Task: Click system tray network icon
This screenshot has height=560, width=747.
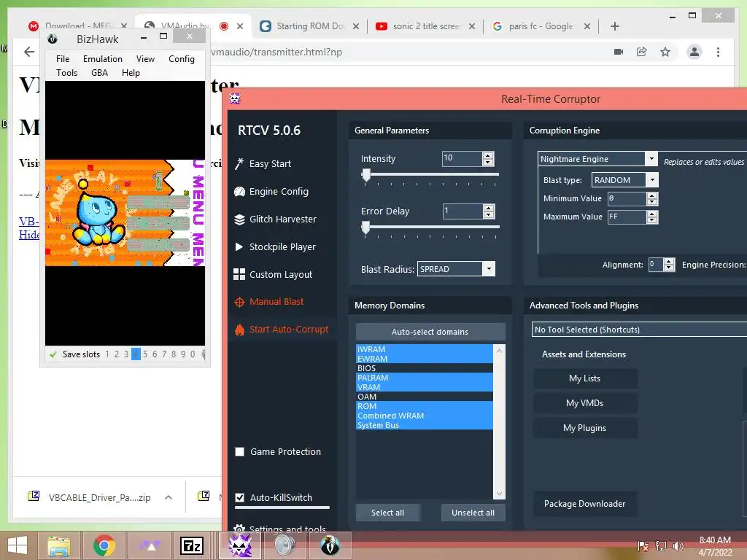Action: tap(661, 545)
